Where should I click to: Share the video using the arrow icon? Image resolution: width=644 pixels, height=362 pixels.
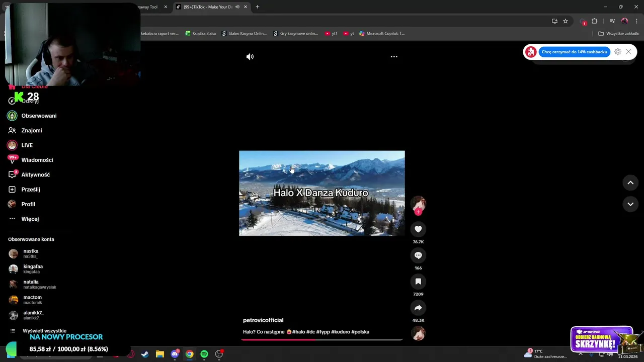coord(418,308)
